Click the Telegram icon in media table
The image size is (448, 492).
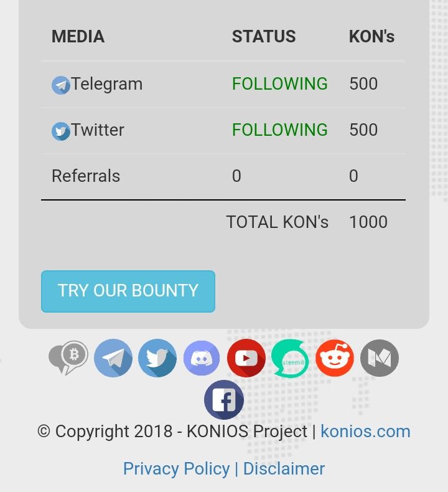60,85
